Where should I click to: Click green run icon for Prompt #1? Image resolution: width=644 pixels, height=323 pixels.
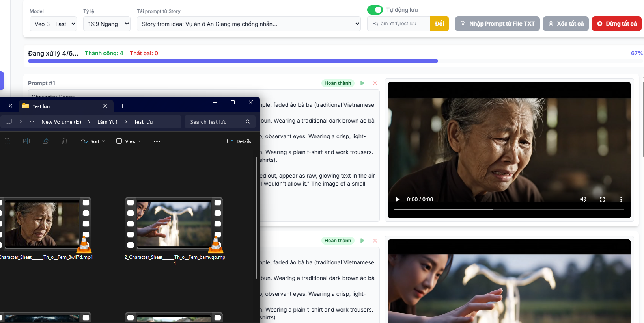[x=362, y=83]
